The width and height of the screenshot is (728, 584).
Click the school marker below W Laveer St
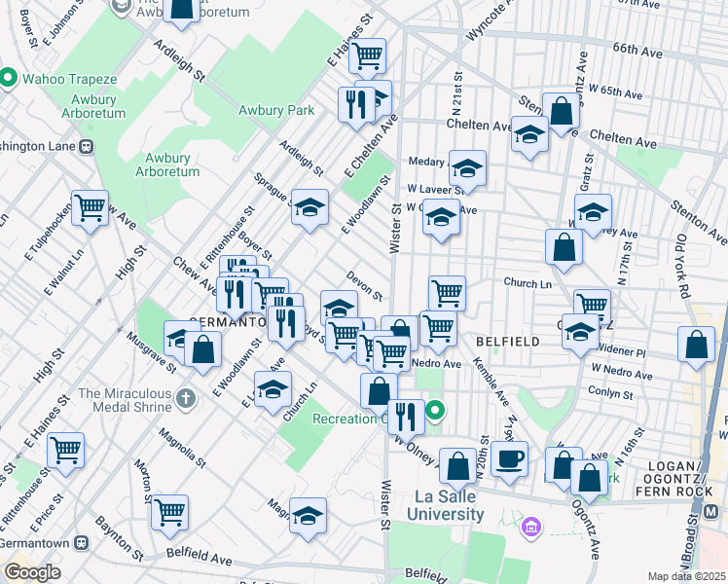[441, 218]
